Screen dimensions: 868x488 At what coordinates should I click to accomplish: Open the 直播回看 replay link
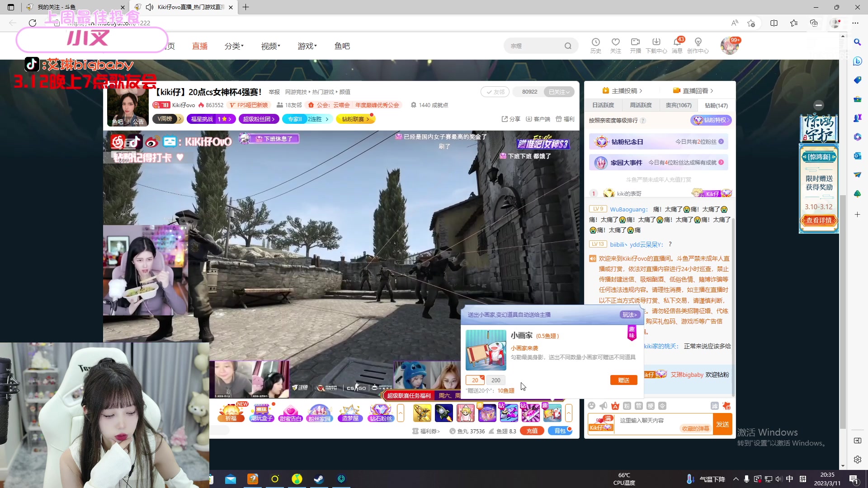click(693, 91)
